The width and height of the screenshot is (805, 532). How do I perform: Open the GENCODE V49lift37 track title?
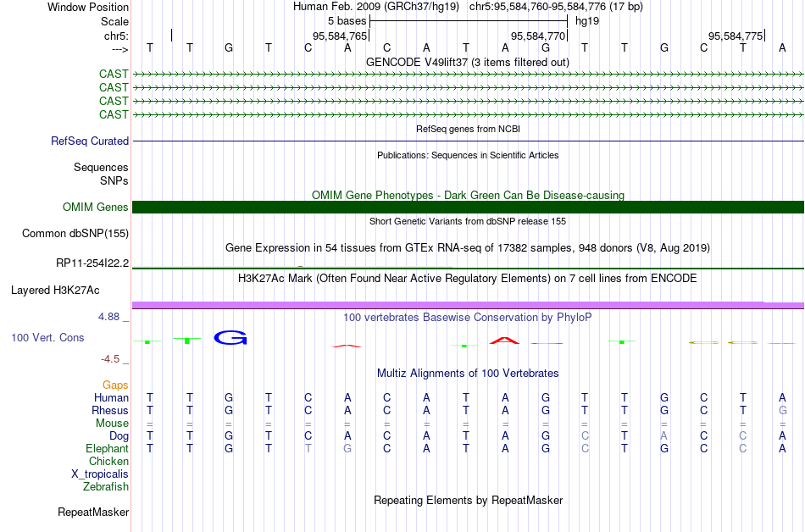point(468,63)
